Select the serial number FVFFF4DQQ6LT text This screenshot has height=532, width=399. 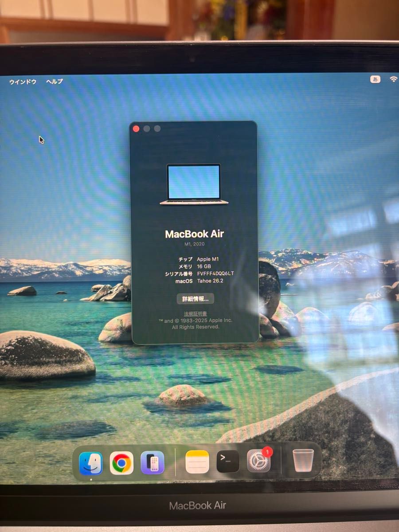click(x=215, y=274)
